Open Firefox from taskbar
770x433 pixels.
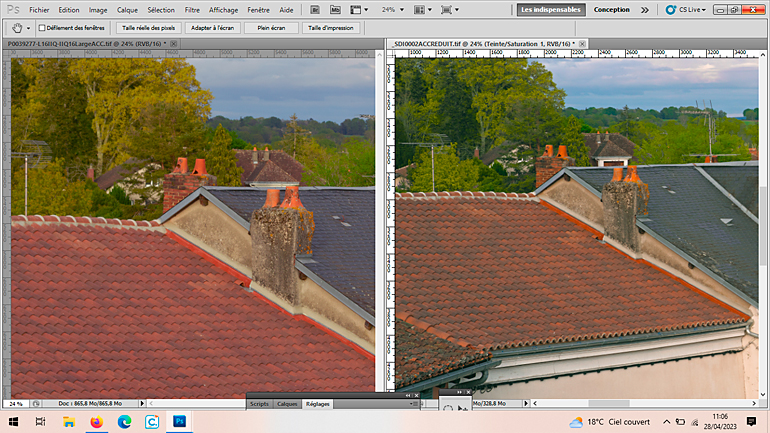(x=96, y=422)
